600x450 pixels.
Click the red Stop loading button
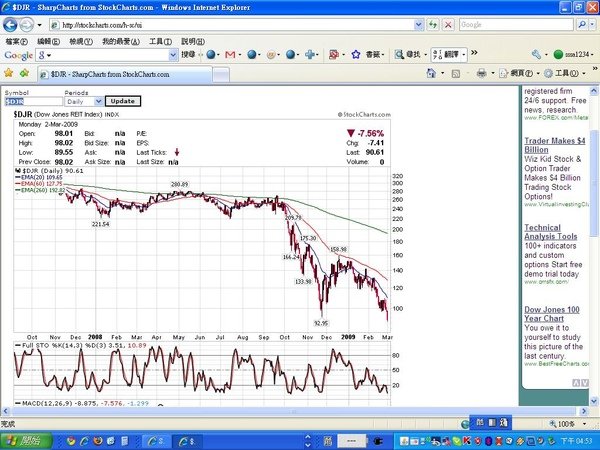[x=448, y=25]
